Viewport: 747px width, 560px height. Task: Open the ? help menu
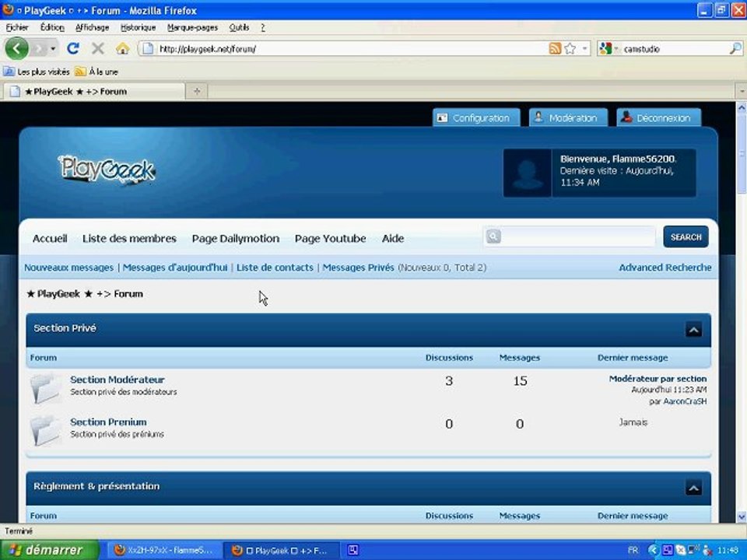coord(262,28)
